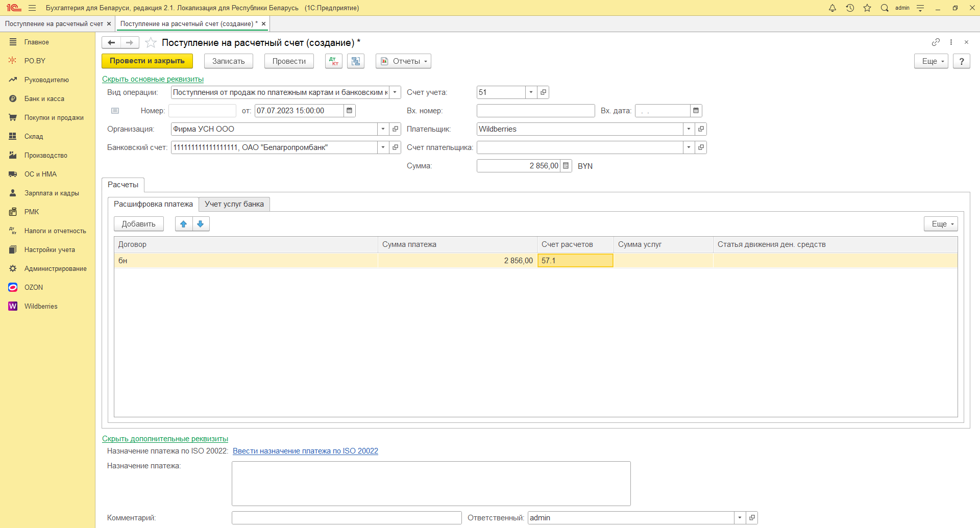980x528 pixels.
Task: Expand Вид операции dropdown
Action: click(395, 92)
